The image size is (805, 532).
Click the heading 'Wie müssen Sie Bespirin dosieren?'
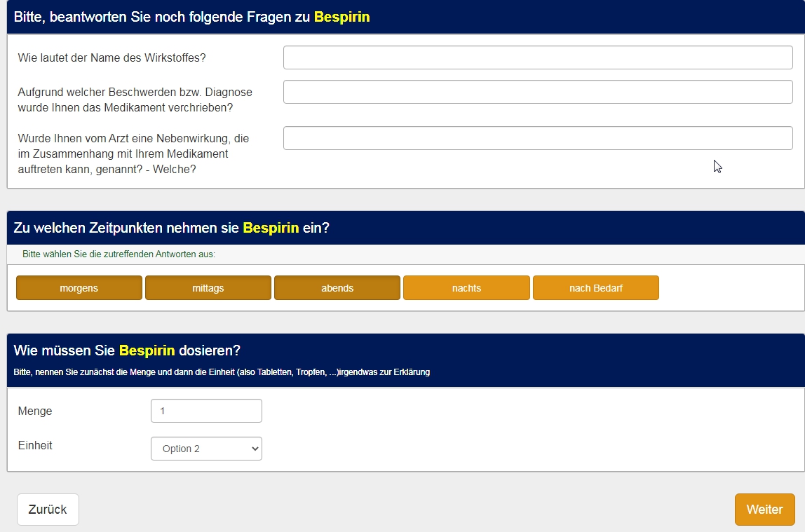point(127,350)
